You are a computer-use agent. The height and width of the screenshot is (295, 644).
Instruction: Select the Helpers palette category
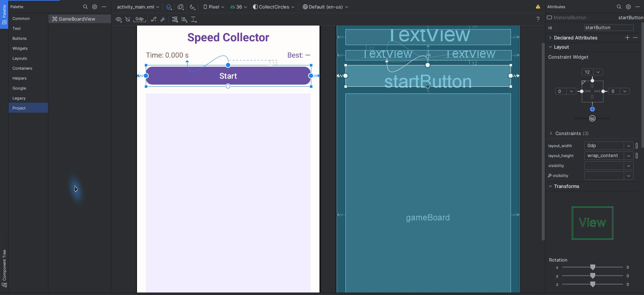(28, 78)
